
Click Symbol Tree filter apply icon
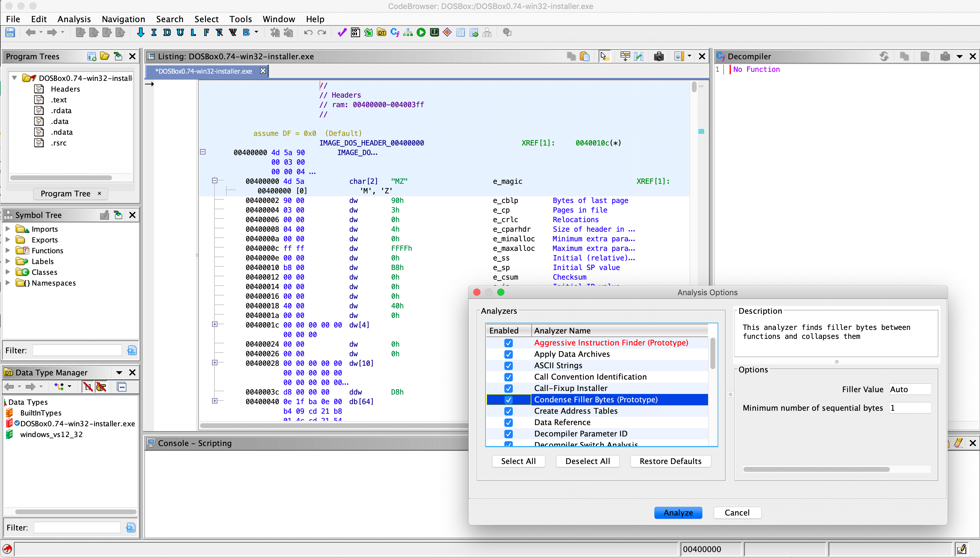pyautogui.click(x=131, y=350)
